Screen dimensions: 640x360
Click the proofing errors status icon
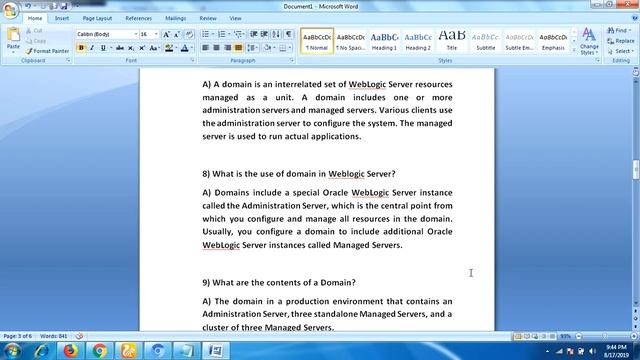coord(79,336)
